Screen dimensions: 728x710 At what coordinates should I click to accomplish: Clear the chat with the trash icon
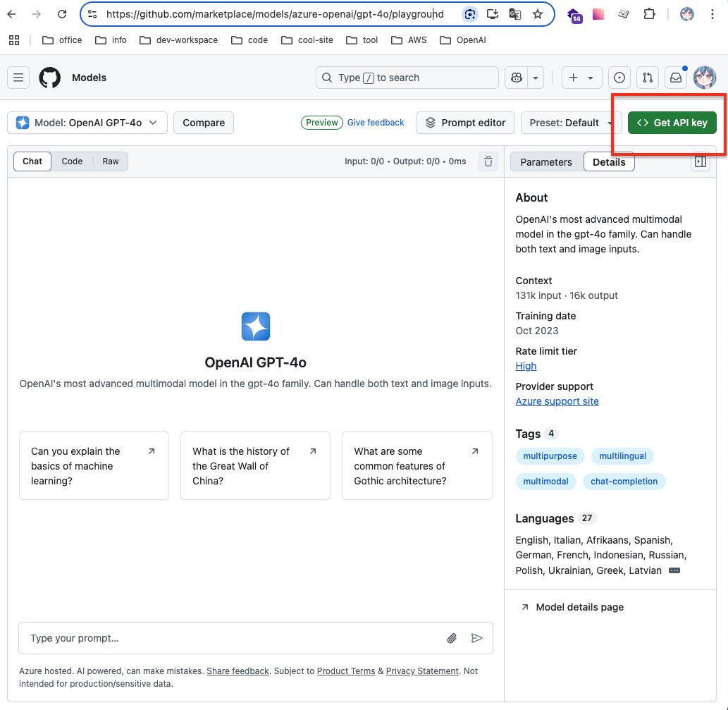(x=488, y=161)
